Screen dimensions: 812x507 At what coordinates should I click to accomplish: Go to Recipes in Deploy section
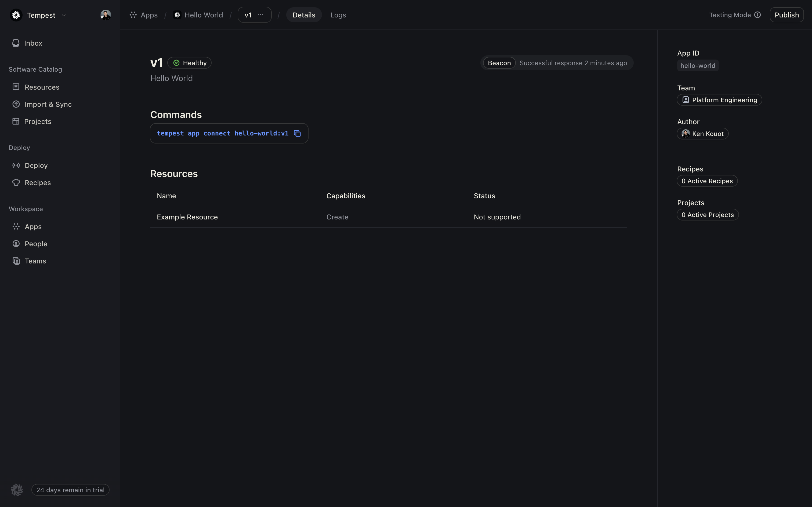click(38, 183)
